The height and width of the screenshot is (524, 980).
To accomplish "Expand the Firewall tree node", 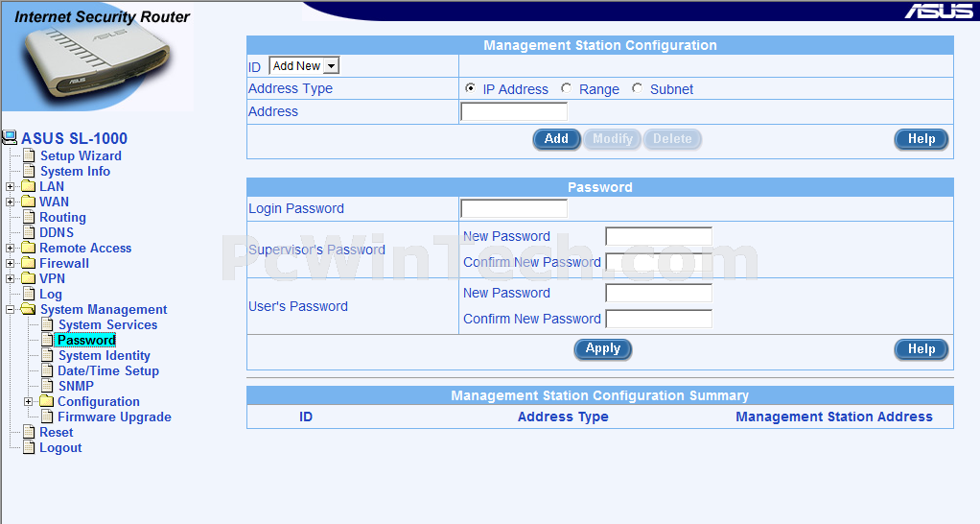I will tap(10, 263).
